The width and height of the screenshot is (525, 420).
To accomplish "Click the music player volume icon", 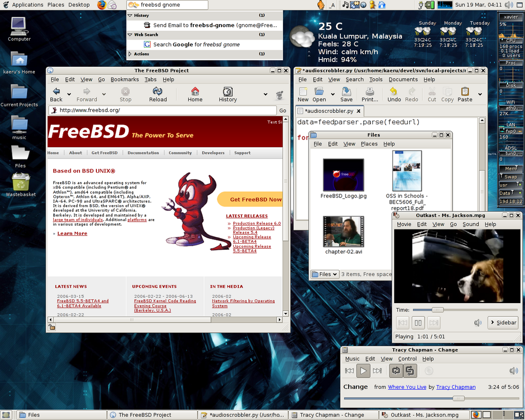I will tap(513, 371).
